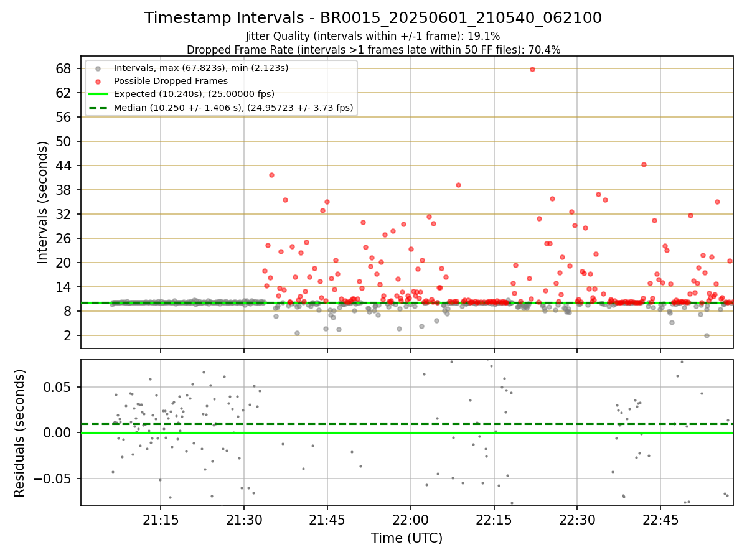This screenshot has height=560, width=747.
Task: Click the 21:15 time tick label
Action: tap(161, 519)
